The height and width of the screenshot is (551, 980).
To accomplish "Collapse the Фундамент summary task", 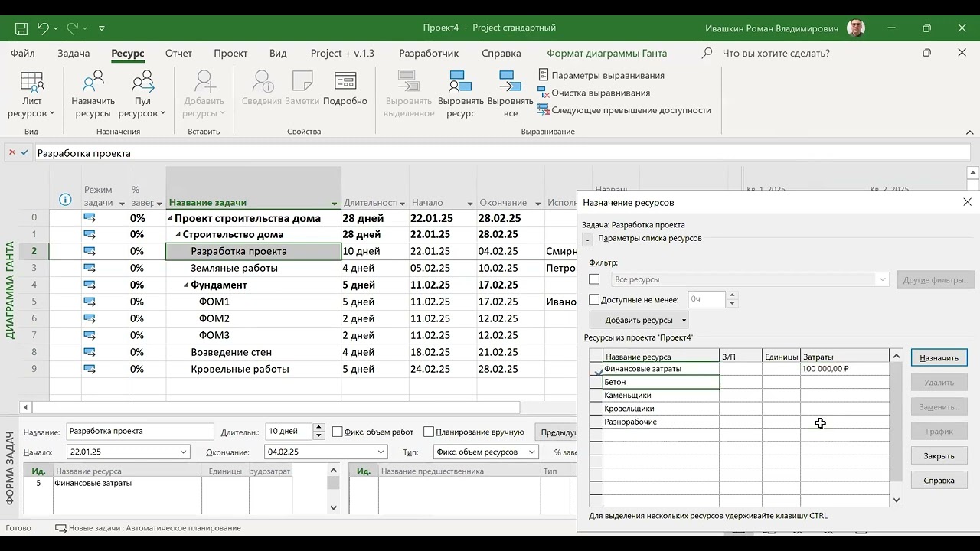I will point(186,285).
